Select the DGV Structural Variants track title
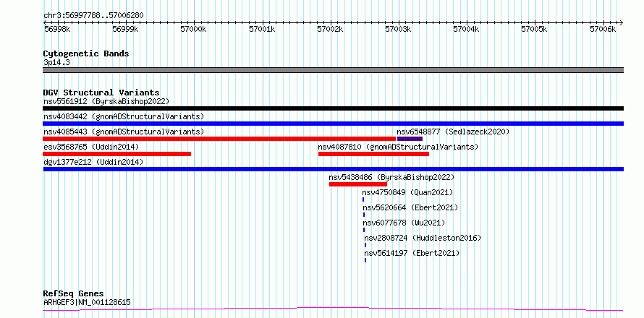644x318 pixels. (101, 93)
